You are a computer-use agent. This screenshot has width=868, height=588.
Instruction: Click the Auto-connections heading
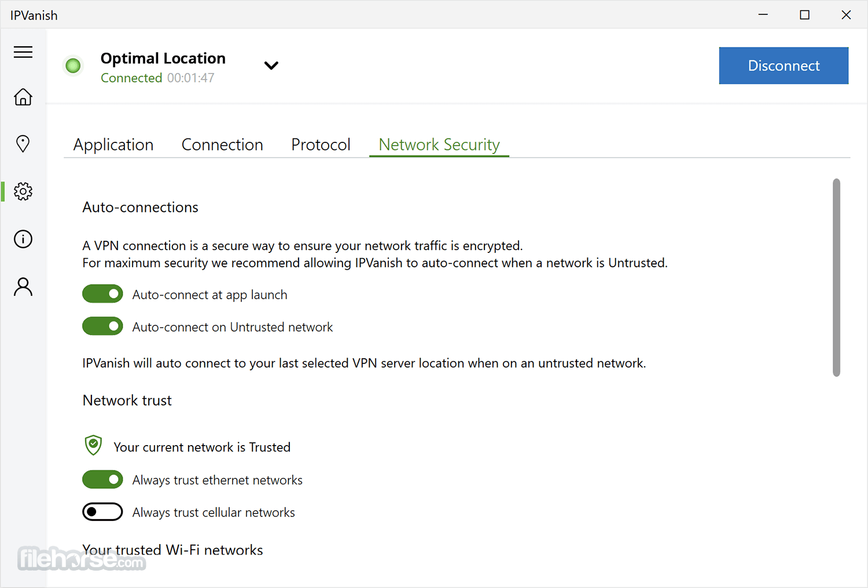[141, 207]
